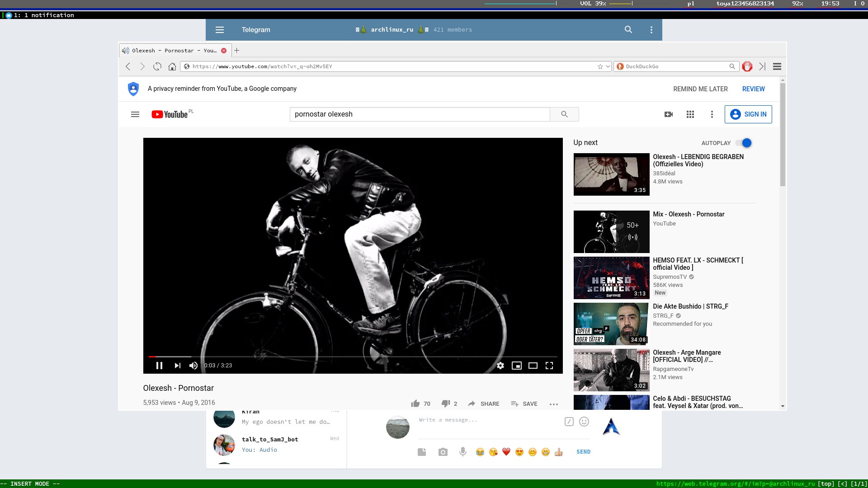Open Die Akte Bushido thumbnail

(x=611, y=324)
